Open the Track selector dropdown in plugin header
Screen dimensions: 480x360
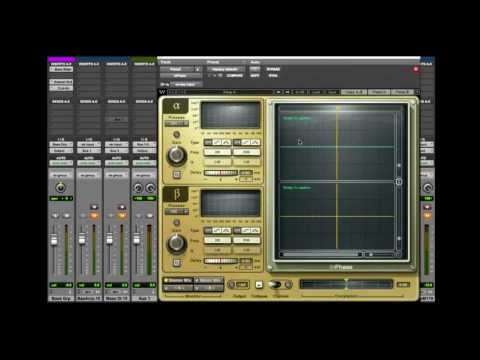coord(180,69)
